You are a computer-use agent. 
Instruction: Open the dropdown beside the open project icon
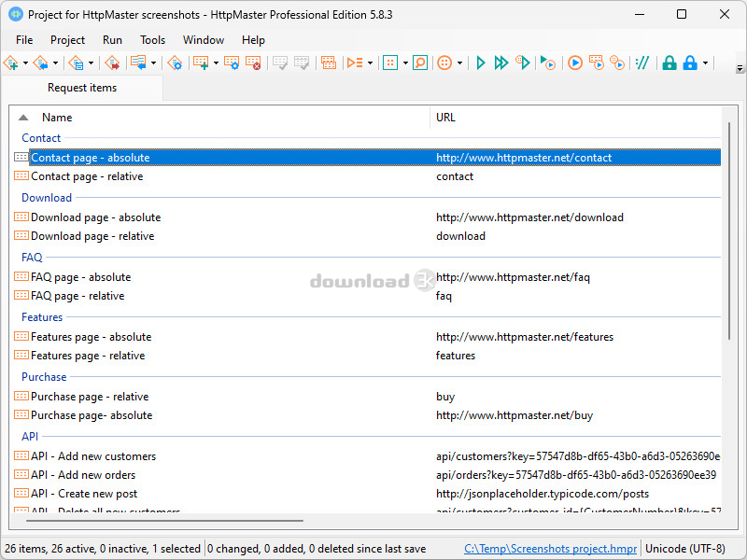click(56, 63)
